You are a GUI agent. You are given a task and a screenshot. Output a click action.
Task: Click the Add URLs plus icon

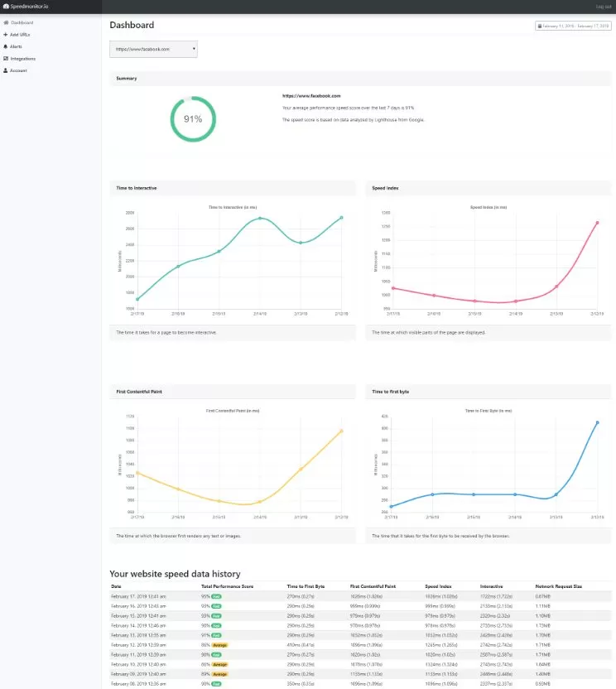5,35
